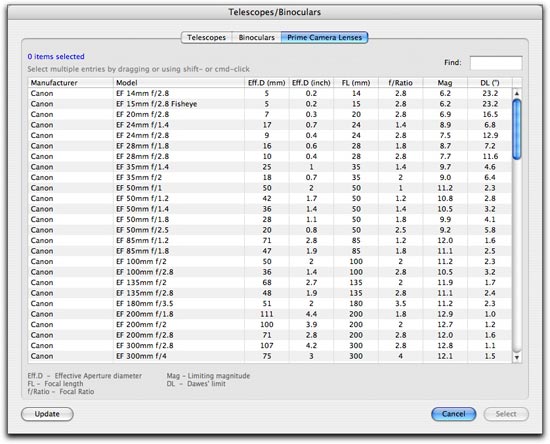550x444 pixels.
Task: Sort by the Mag column header
Action: pos(445,83)
